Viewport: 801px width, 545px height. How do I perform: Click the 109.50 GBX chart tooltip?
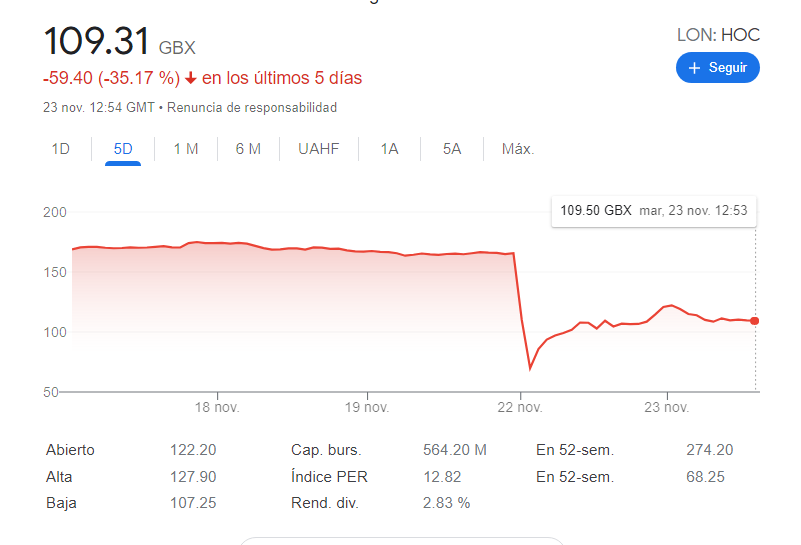point(654,211)
